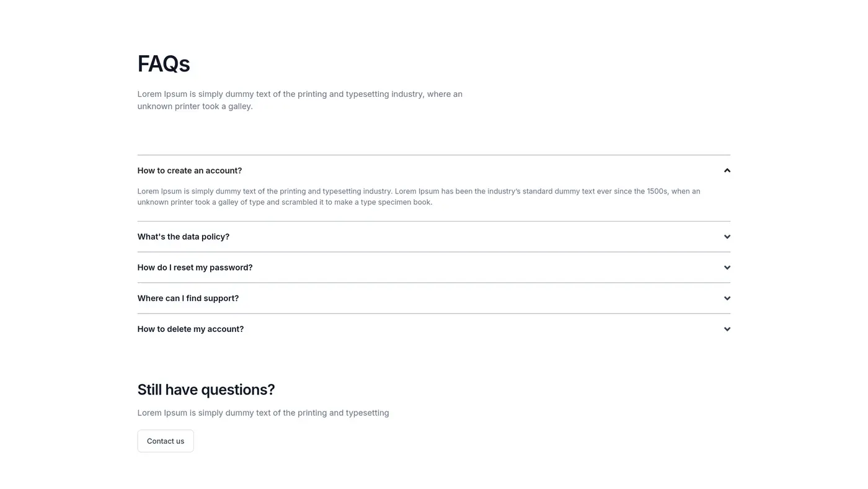Click the "FAQs" page heading
Image resolution: width=868 pixels, height=489 pixels.
click(x=164, y=64)
